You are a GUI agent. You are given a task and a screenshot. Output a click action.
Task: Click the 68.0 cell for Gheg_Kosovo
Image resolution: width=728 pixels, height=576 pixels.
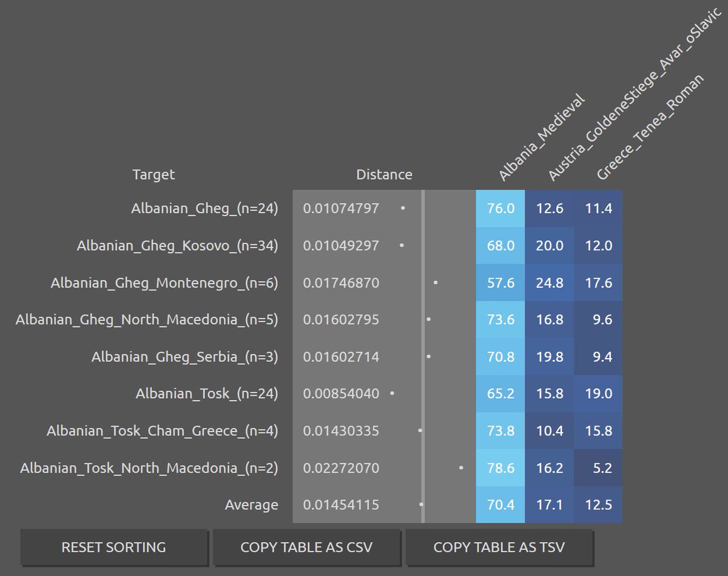500,246
